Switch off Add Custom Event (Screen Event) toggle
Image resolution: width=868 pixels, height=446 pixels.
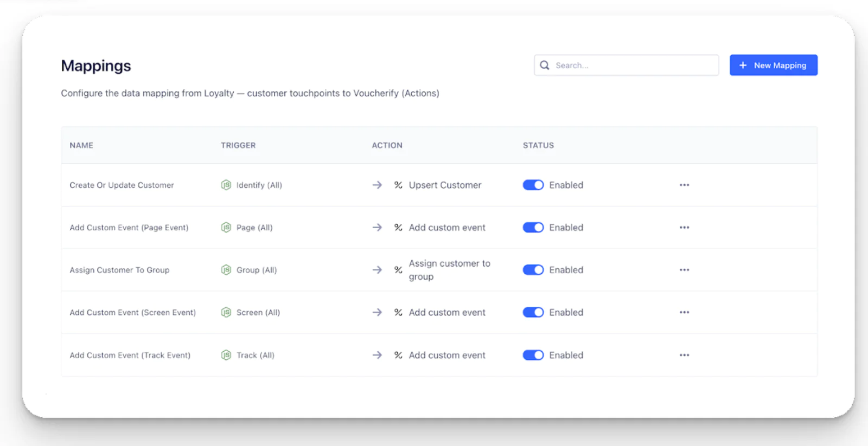pos(533,313)
